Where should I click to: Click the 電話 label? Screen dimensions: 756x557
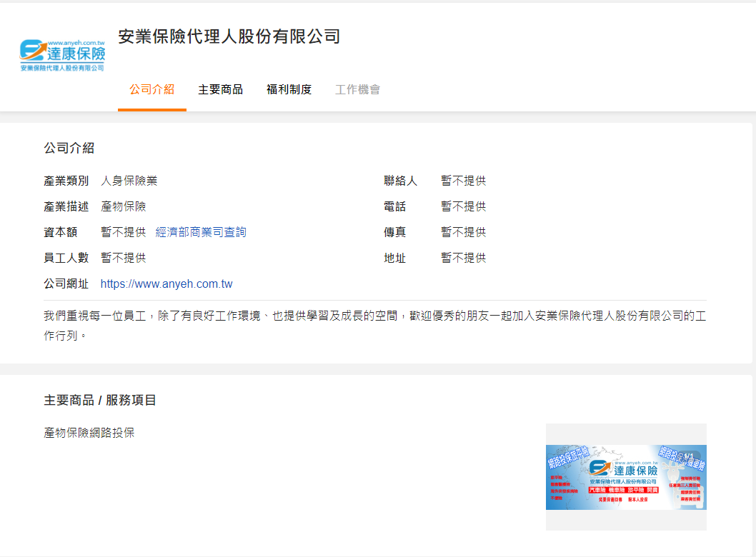coord(395,206)
